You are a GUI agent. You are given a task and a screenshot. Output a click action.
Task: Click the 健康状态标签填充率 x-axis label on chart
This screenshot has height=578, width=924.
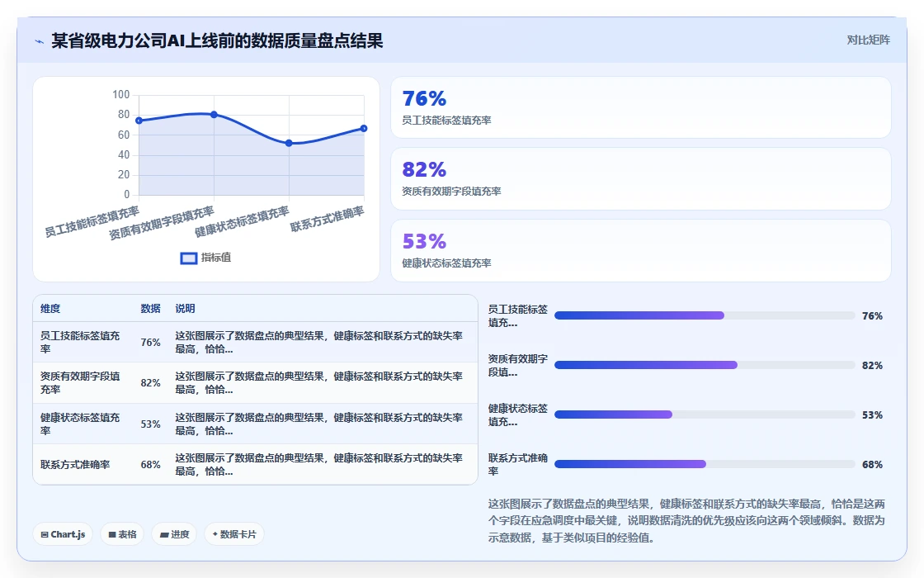243,221
